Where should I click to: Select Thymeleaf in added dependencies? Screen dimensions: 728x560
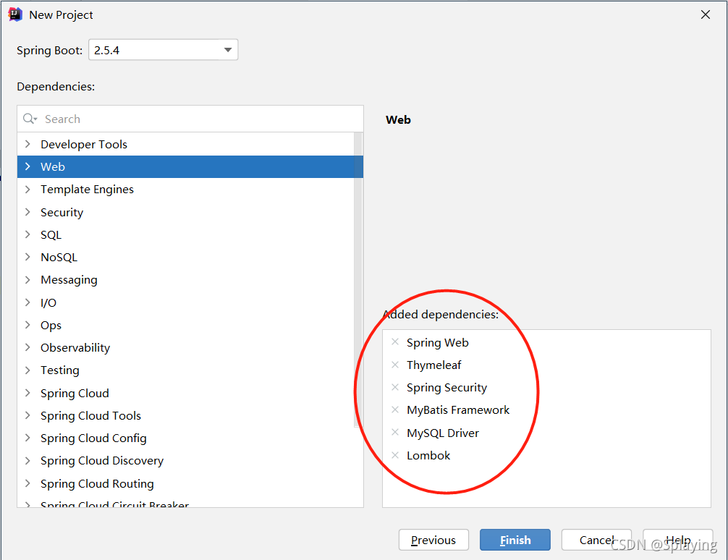[434, 365]
